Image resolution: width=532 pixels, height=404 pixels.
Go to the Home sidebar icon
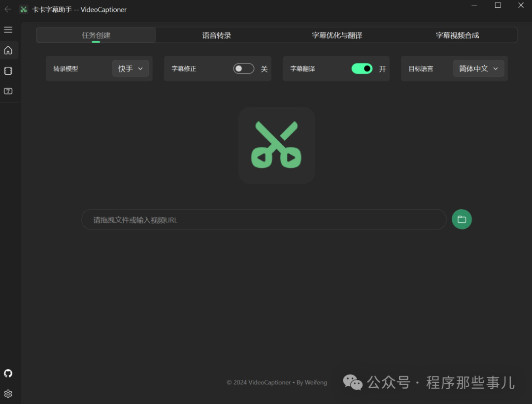tap(8, 50)
